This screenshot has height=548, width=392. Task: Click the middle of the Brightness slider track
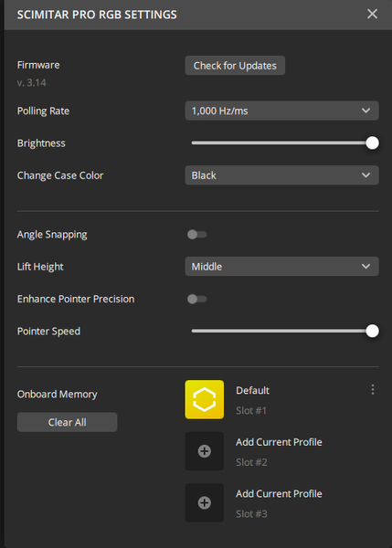point(281,143)
